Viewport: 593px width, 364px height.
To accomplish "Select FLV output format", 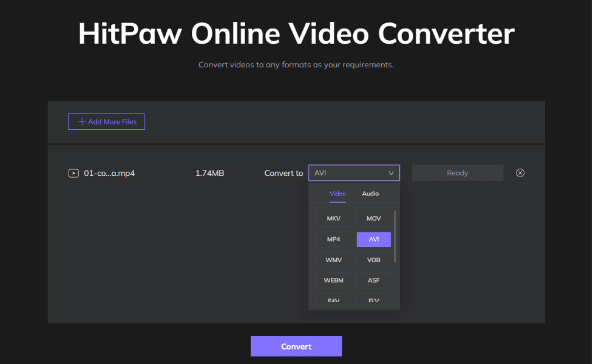I will 373,300.
